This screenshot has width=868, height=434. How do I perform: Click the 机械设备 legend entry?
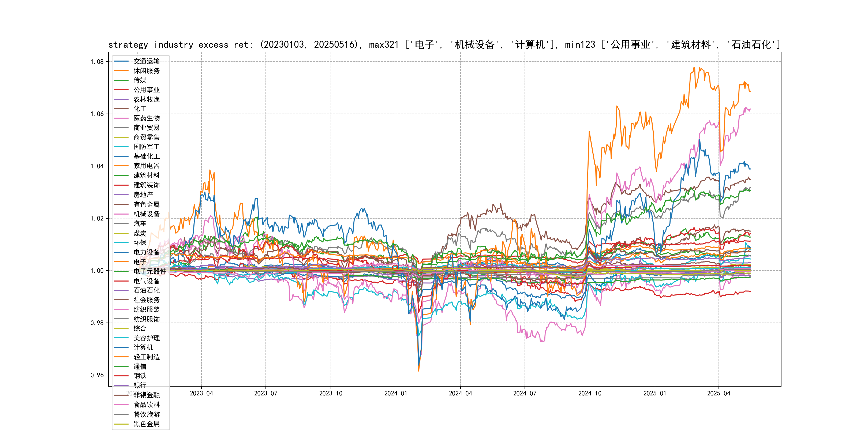pos(146,214)
